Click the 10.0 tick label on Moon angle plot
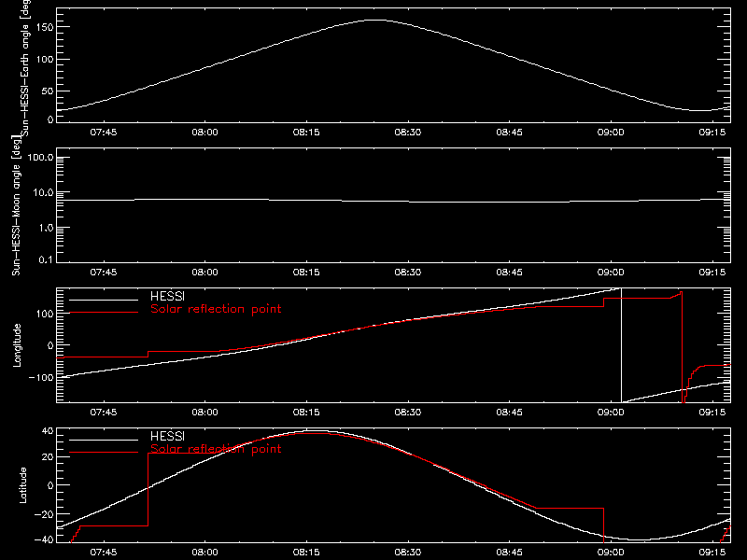 (x=43, y=192)
